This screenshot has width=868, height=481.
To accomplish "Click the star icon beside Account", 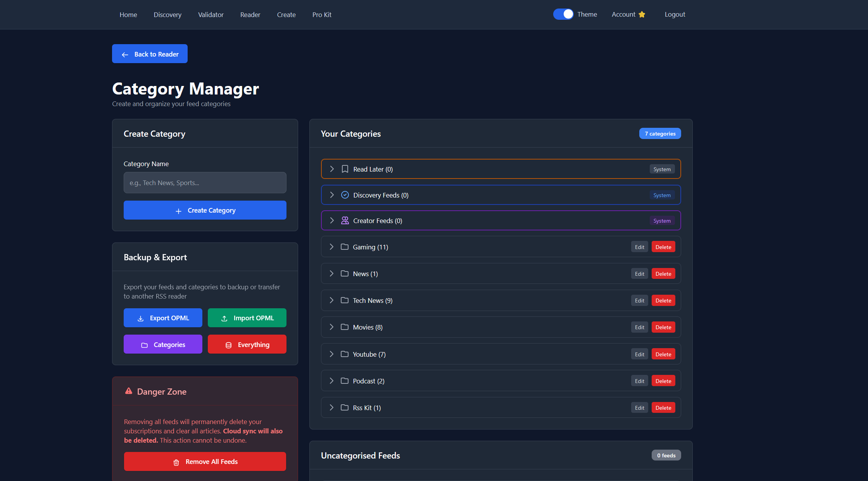I will point(642,14).
